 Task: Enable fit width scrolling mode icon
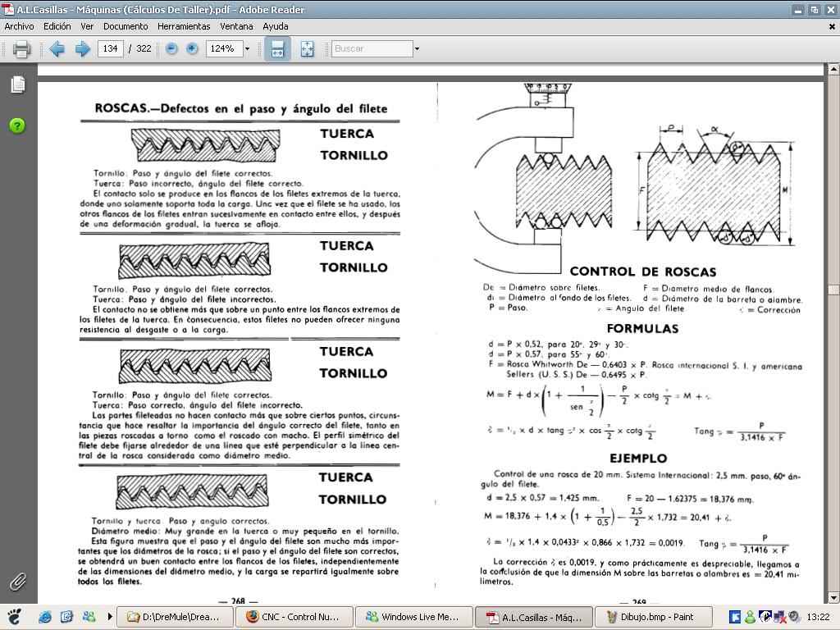pyautogui.click(x=277, y=48)
